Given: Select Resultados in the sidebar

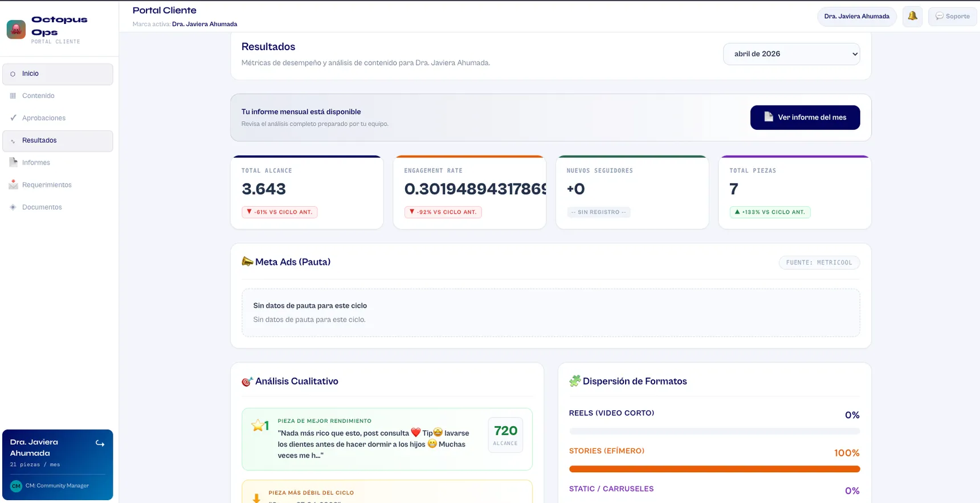Looking at the screenshot, I should click(x=58, y=141).
